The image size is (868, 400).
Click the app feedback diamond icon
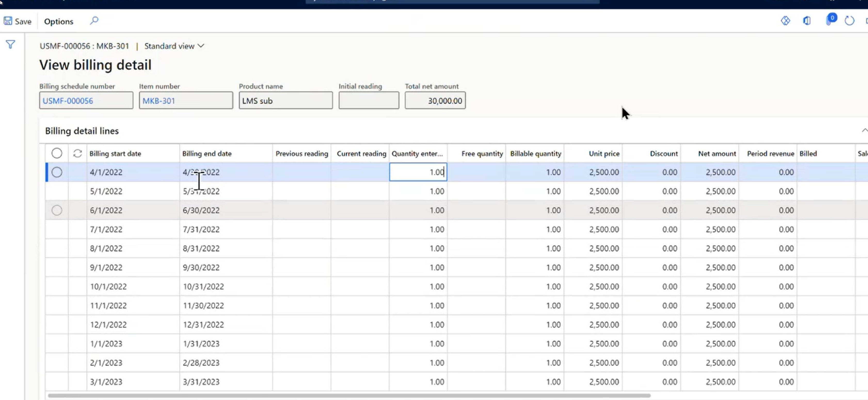click(785, 21)
